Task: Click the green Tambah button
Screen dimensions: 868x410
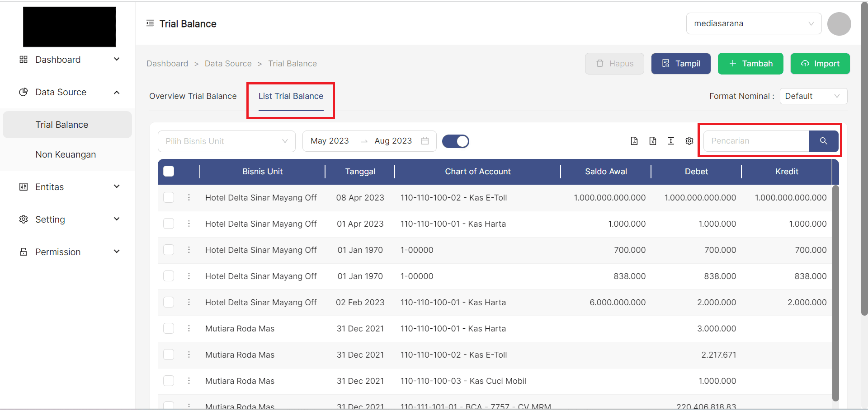Action: (750, 64)
